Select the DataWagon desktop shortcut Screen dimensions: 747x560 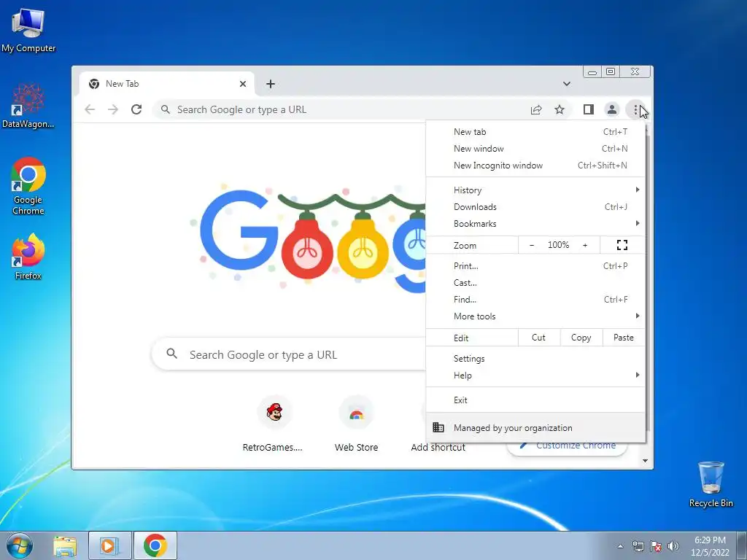(28, 106)
